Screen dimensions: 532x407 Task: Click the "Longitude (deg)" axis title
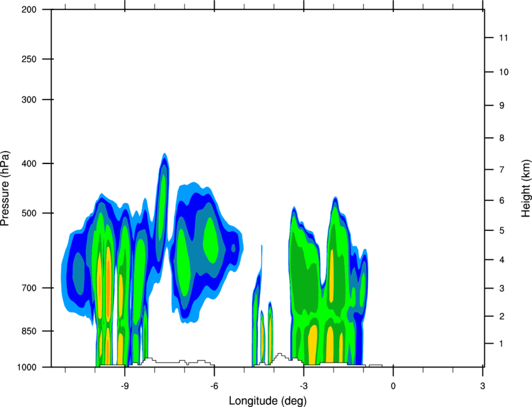(x=268, y=401)
